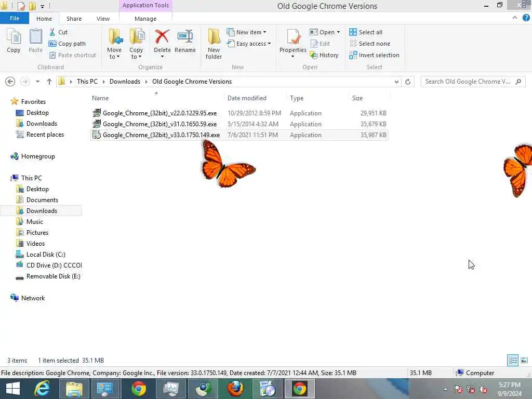
Task: Select the Chrome v22.0.1229.95 exe file
Action: tap(239, 113)
